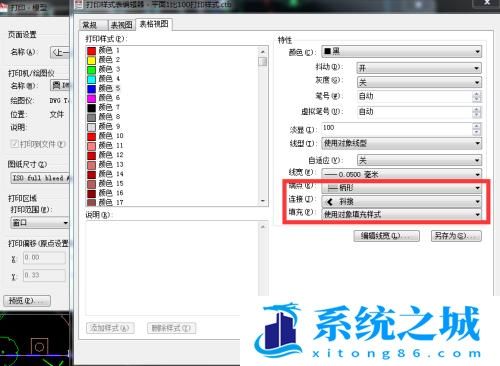The width and height of the screenshot is (500, 366).
Task: Open the 抖动 dropdown set to 开
Action: [419, 68]
